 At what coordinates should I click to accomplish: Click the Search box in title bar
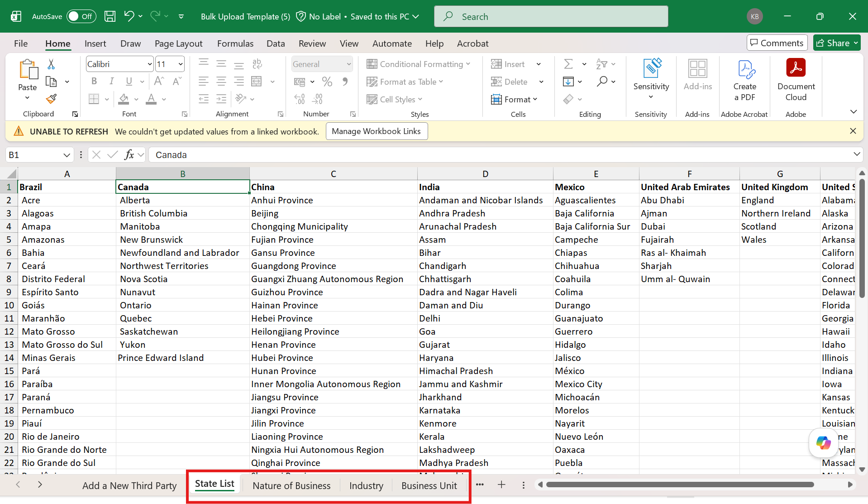(x=551, y=16)
